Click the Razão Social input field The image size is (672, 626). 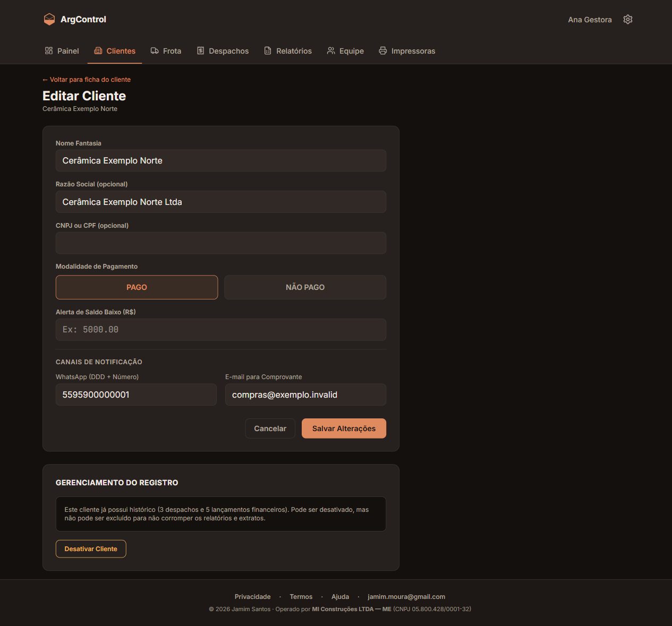tap(221, 202)
